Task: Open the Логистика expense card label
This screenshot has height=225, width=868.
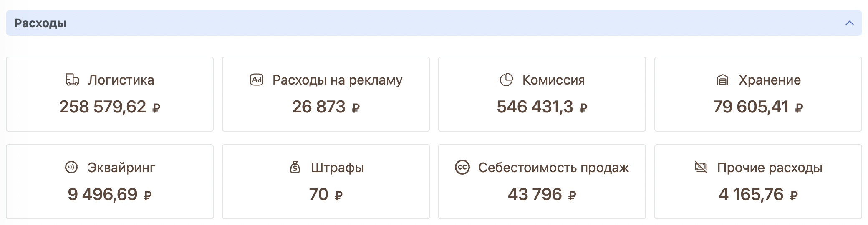Action: (121, 80)
